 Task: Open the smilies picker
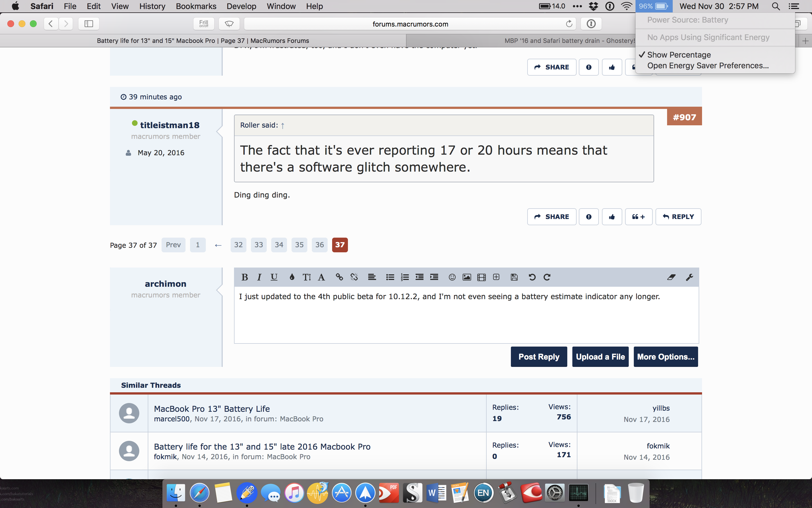452,277
